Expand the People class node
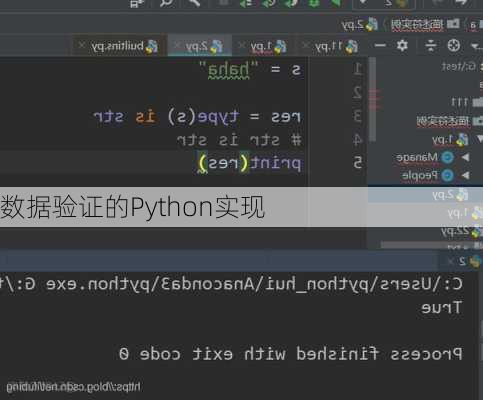This screenshot has width=483, height=400. 466,175
